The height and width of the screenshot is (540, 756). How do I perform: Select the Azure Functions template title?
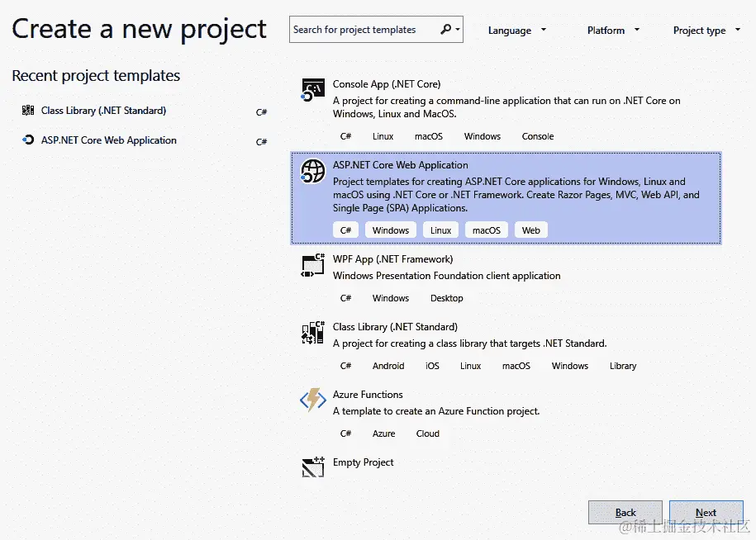tap(368, 395)
